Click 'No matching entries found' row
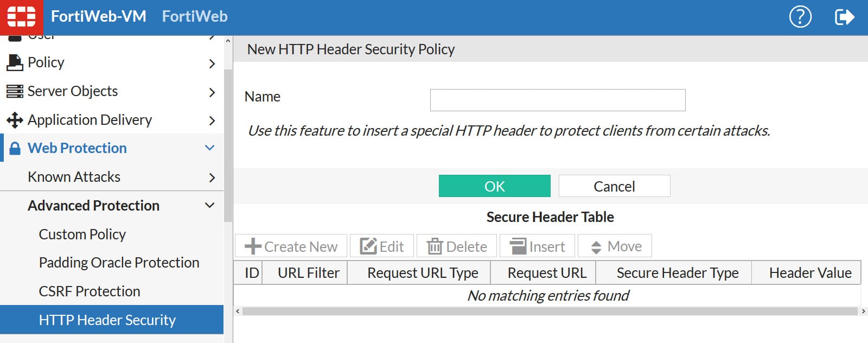 pyautogui.click(x=547, y=295)
